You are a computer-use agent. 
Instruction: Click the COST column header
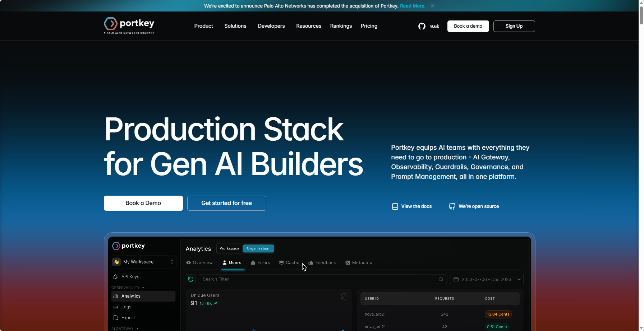coord(490,299)
